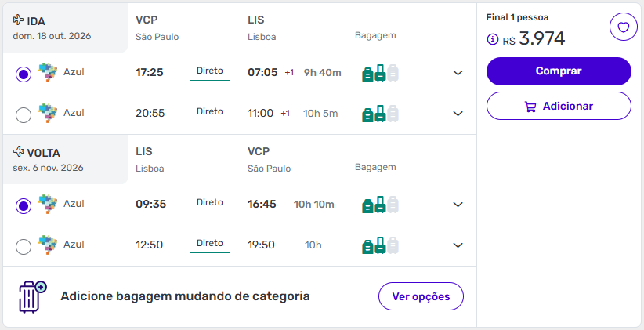Add flight to favorites with heart icon
644x330 pixels.
[623, 27]
